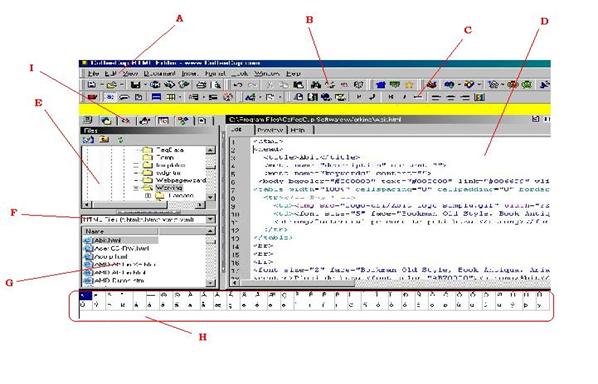Open the dropdown arrow beside Save icon

tap(145, 85)
